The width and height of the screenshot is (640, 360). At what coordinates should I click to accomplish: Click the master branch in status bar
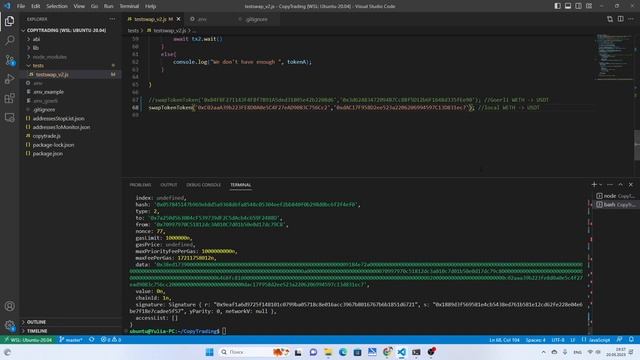(x=71, y=340)
